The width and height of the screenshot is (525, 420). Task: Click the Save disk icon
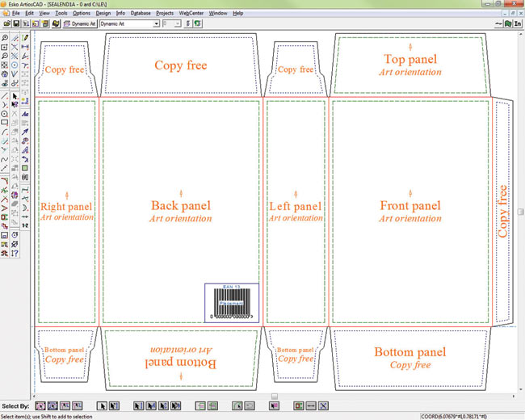[15, 24]
